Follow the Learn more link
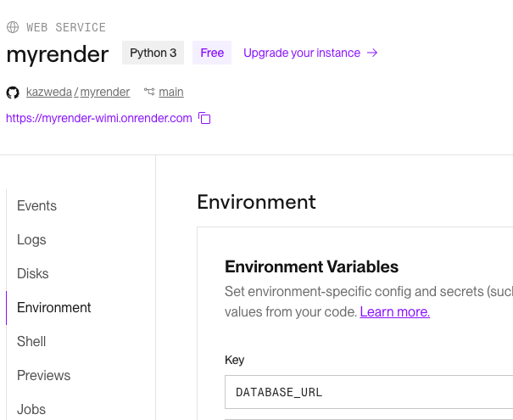513x420 pixels. point(394,312)
